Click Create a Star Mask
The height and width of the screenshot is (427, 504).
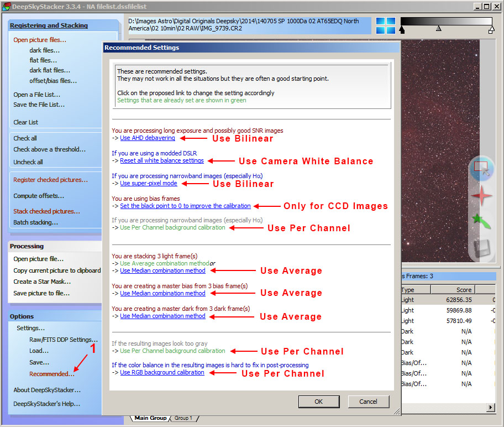click(x=42, y=282)
